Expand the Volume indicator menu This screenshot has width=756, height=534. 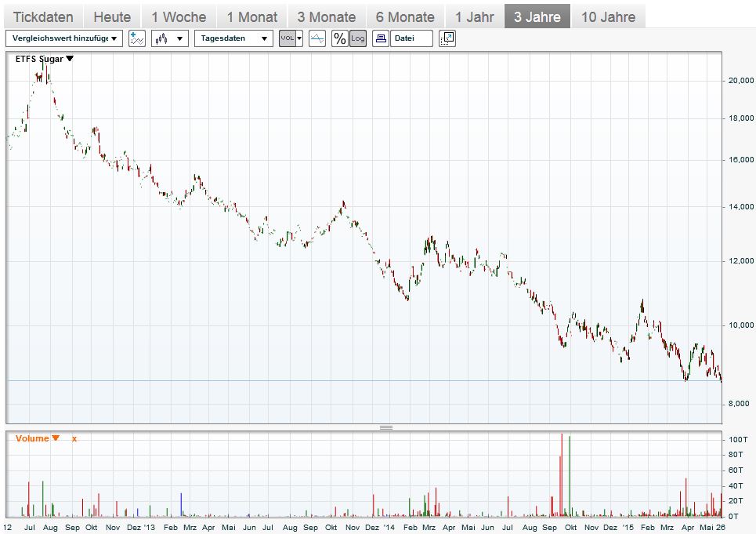tap(56, 438)
